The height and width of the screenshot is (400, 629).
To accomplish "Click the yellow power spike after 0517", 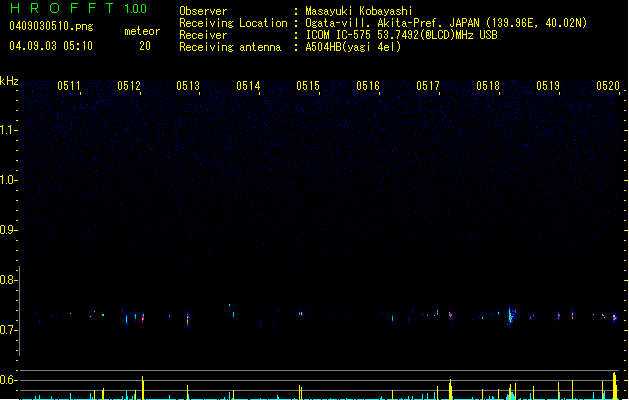I will click(450, 389).
